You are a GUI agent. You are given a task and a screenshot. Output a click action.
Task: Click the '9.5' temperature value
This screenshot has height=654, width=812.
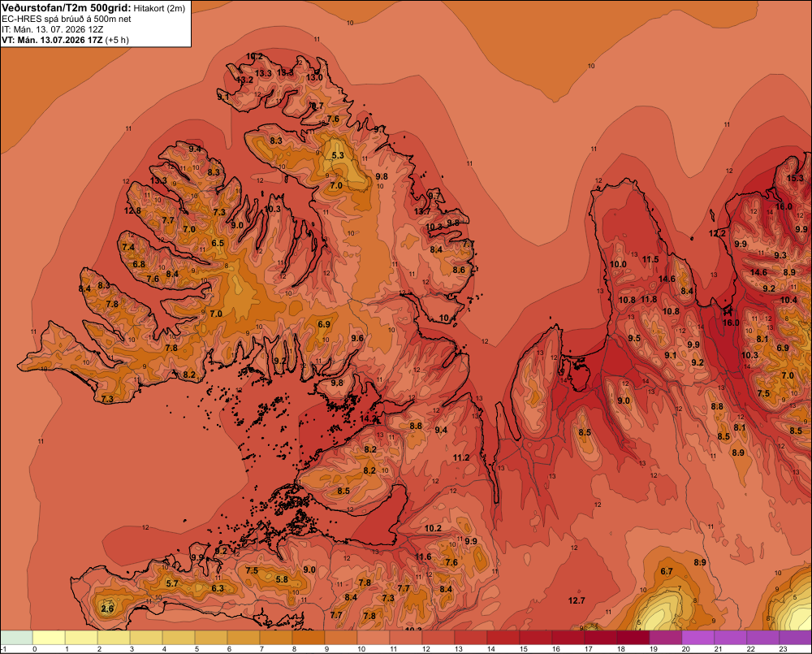click(634, 338)
